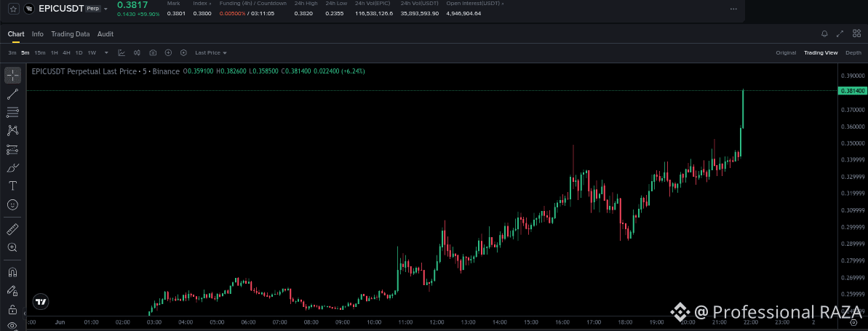This screenshot has height=331, width=868.
Task: Open price alert bell icon
Action: (x=825, y=33)
